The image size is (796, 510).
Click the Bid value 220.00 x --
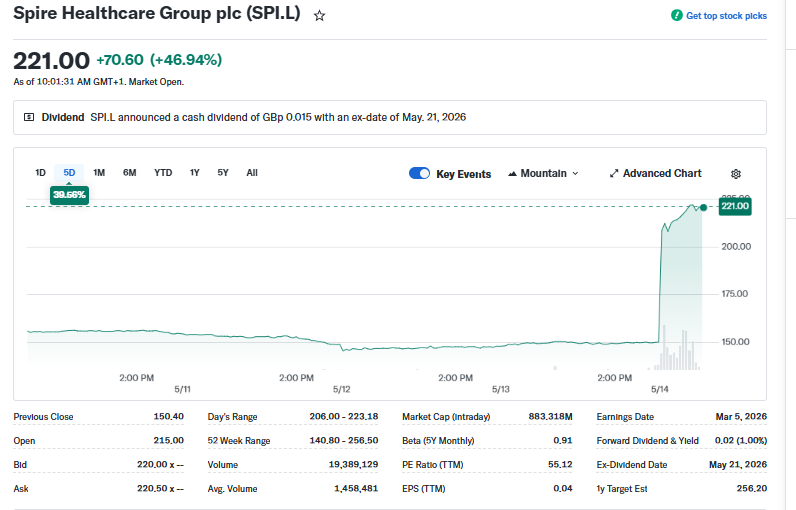[x=160, y=464]
